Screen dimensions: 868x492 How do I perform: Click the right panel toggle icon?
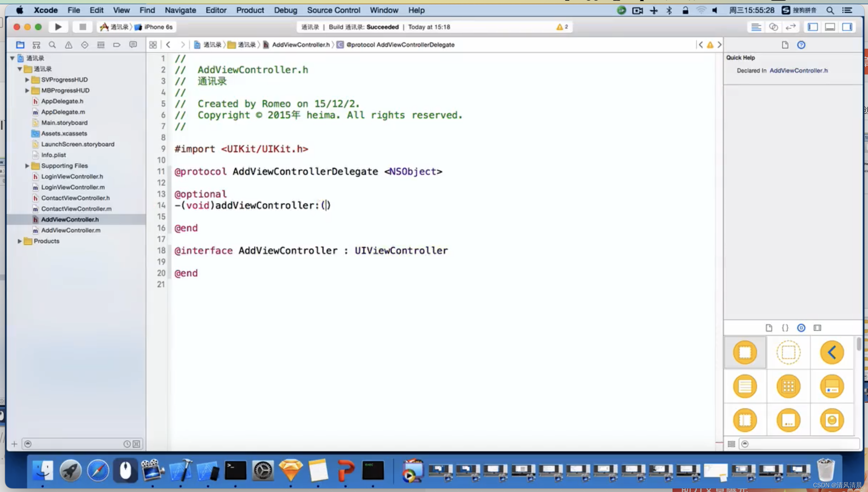847,26
